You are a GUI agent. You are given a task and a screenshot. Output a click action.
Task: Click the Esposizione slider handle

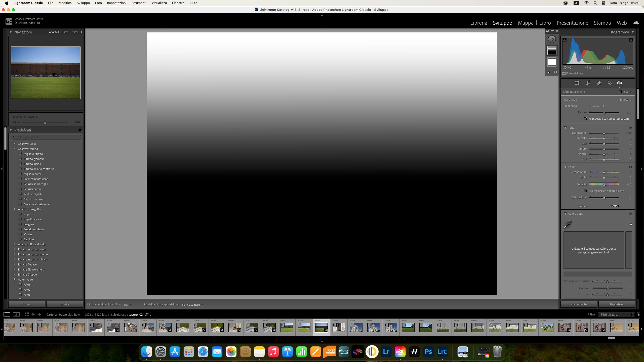[604, 133]
